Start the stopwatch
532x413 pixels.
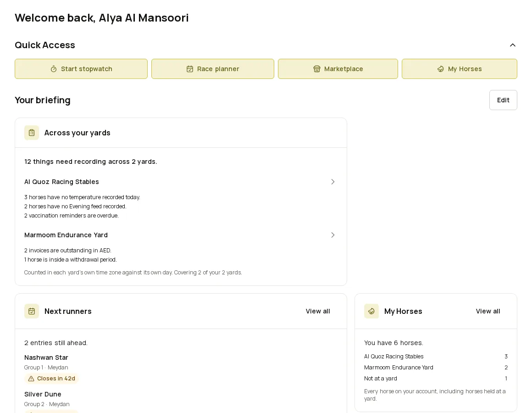(x=81, y=69)
